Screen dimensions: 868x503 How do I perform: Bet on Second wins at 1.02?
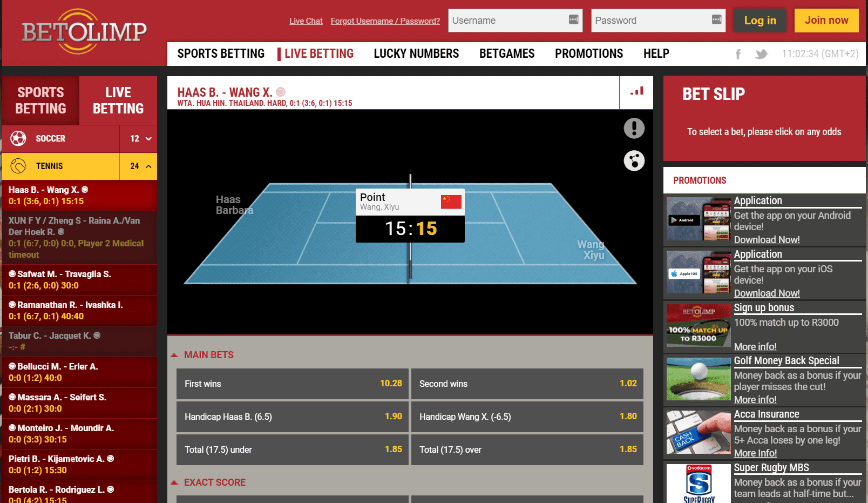(x=527, y=384)
